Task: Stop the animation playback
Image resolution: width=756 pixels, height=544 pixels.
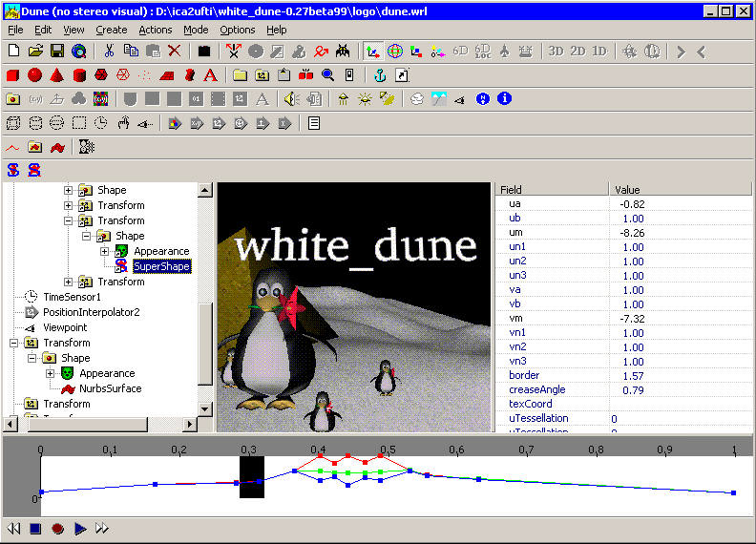Action: [35, 529]
